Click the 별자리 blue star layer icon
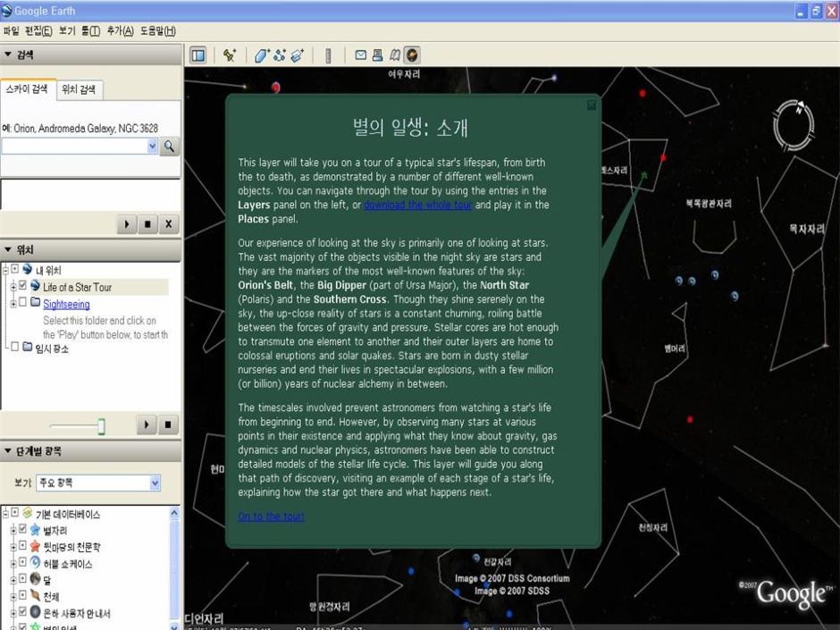 point(36,530)
